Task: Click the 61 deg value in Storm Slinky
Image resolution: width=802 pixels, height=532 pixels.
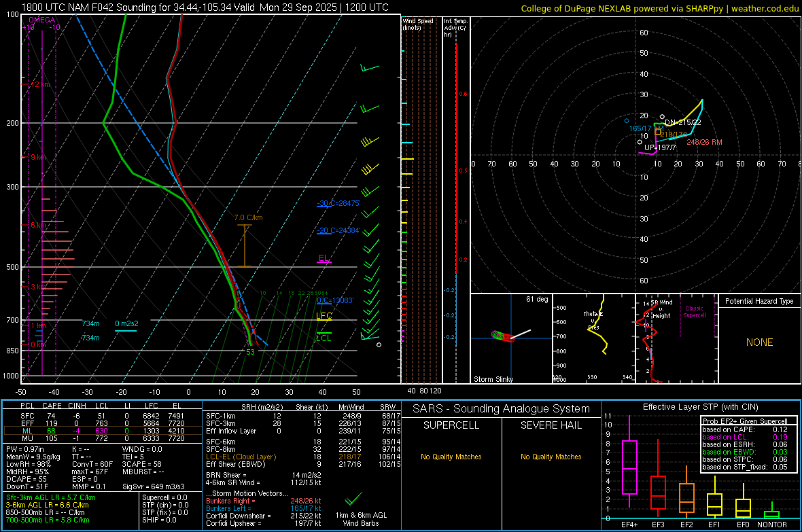Action: (x=537, y=299)
